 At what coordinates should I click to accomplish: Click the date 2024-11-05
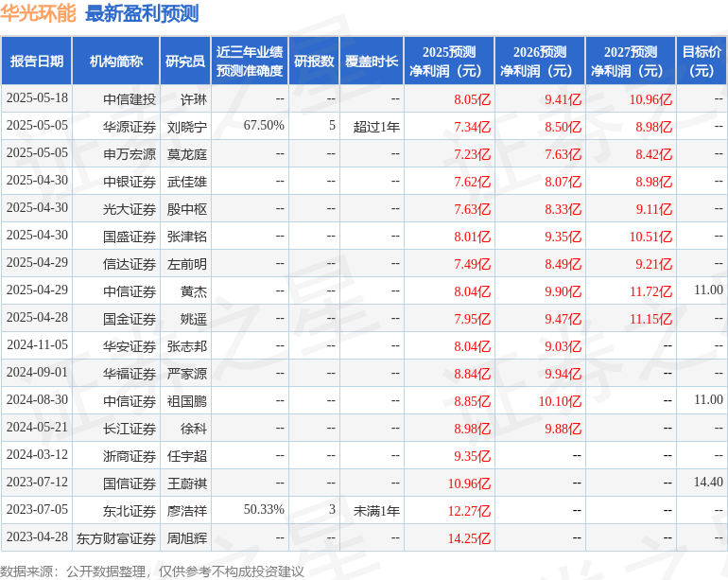(x=37, y=344)
